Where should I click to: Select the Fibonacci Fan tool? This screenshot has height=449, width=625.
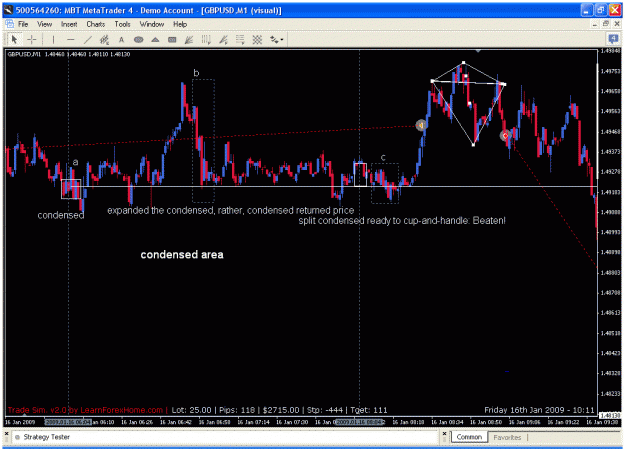click(223, 39)
